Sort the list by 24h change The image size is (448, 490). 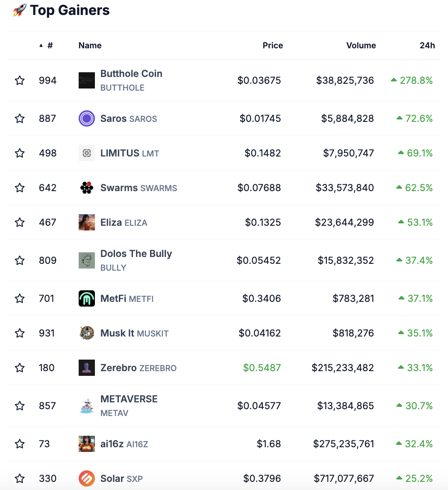pos(427,45)
